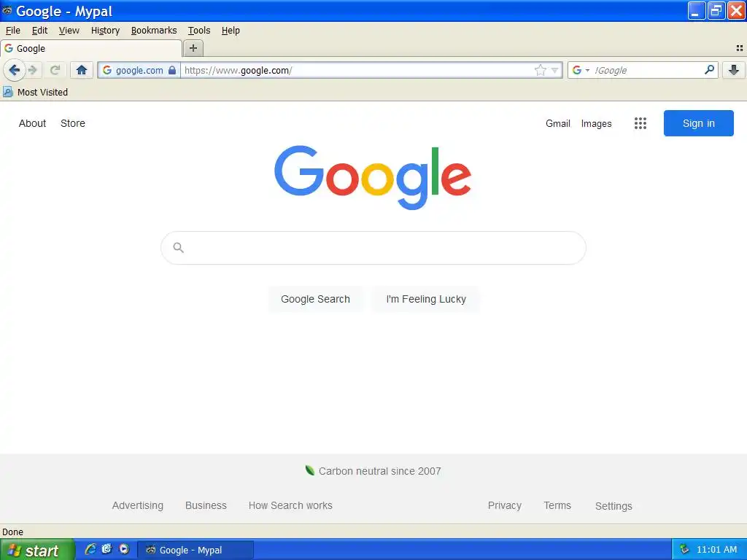This screenshot has height=560, width=747.
Task: Reload the page with the refresh icon
Action: [55, 71]
